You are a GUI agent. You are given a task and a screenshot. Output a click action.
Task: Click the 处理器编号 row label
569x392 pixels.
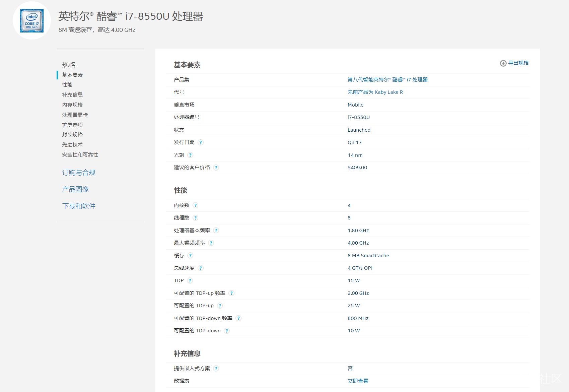[x=187, y=117]
